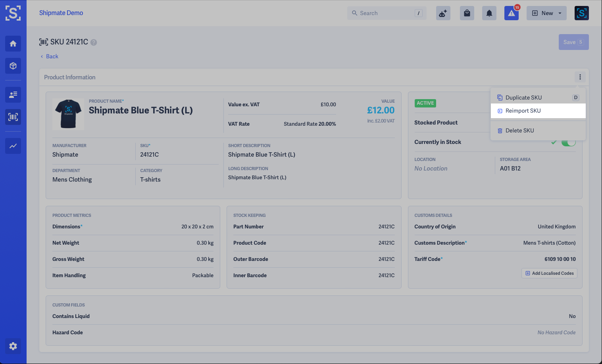Click the Storage Area value A01 B12

[x=510, y=169]
